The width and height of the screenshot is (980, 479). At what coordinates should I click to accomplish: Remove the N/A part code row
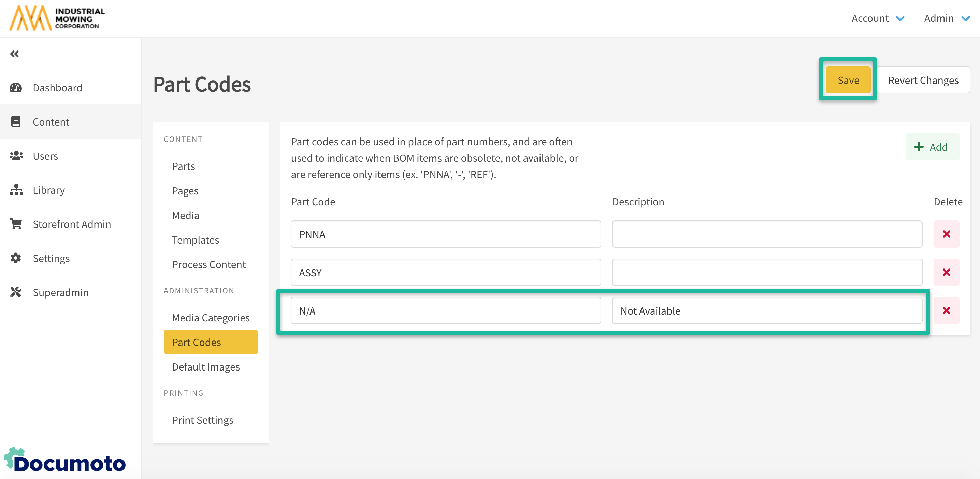[x=946, y=311]
